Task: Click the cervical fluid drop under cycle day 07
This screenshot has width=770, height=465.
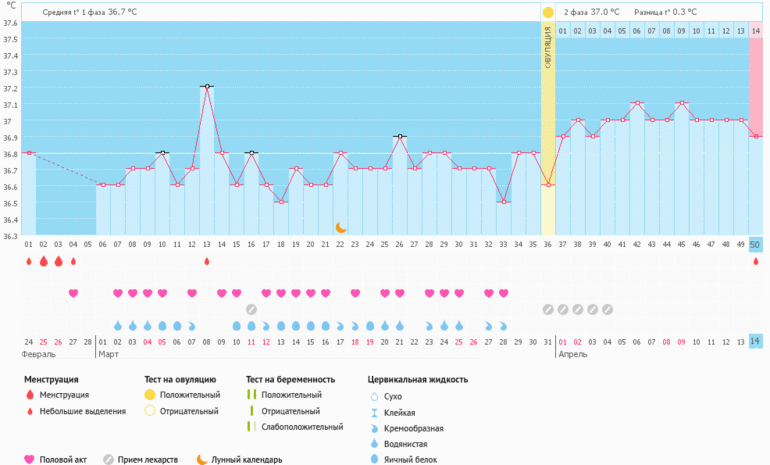Action: [x=118, y=326]
